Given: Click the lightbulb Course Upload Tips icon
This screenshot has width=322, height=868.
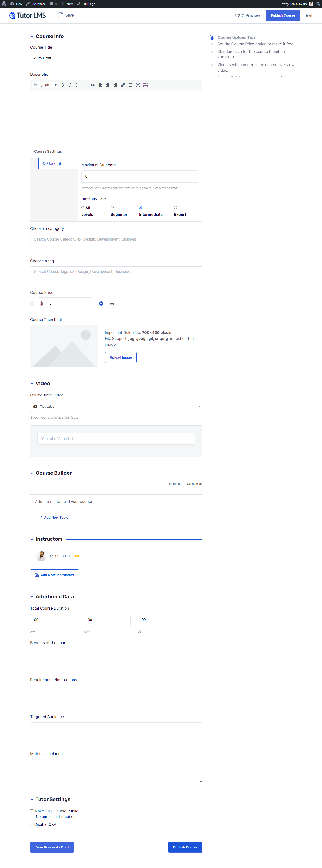Looking at the screenshot, I should [212, 37].
